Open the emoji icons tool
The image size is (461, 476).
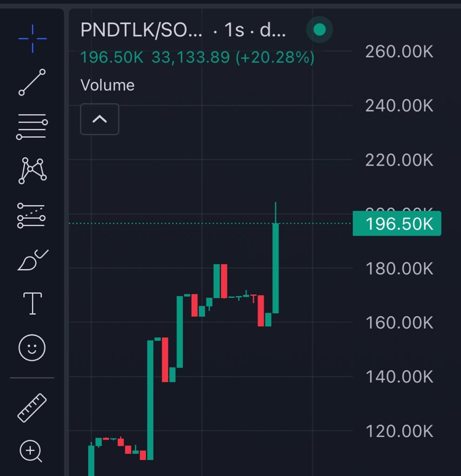[x=32, y=348]
